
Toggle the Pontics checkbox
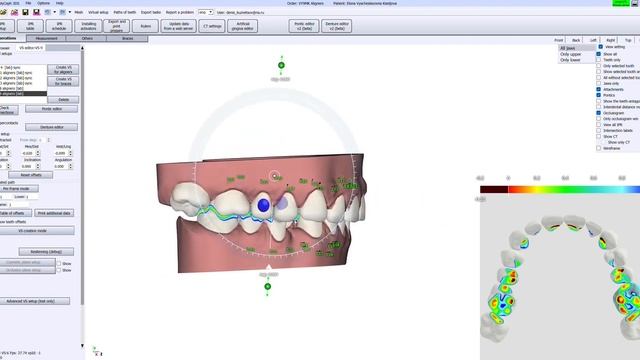tap(599, 95)
